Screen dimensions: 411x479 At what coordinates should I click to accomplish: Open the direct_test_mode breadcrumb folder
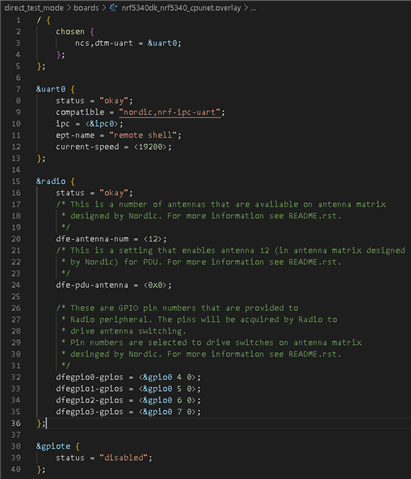pos(34,8)
